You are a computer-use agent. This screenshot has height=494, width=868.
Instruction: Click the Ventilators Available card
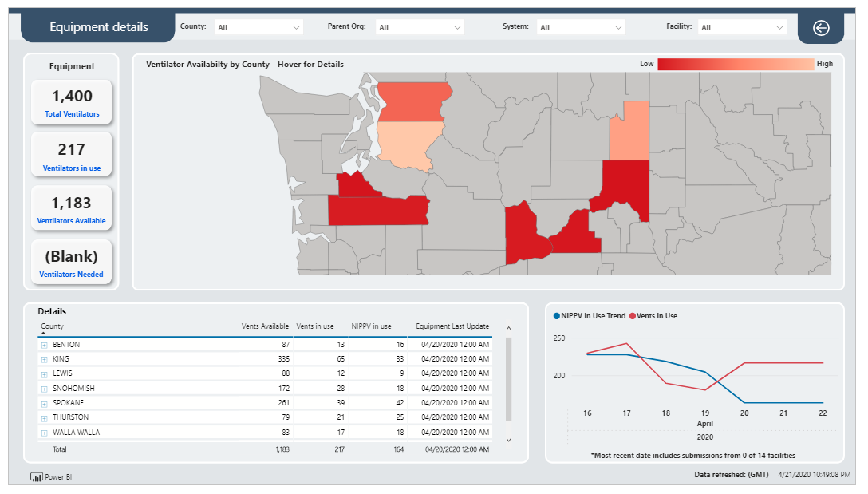click(x=72, y=207)
